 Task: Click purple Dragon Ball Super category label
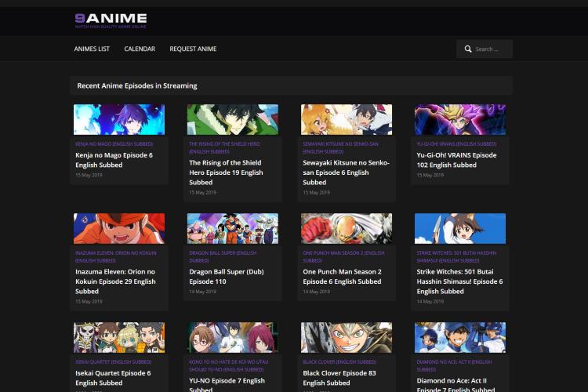[x=223, y=256]
